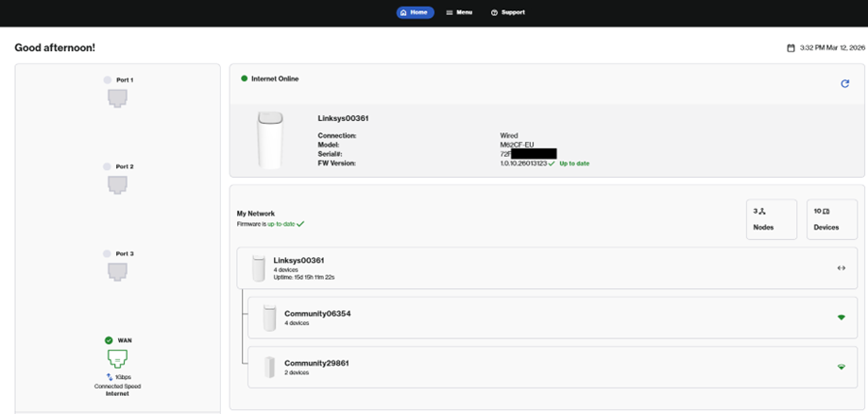The image size is (868, 414).
Task: Click the Linksys router image in device panel
Action: pyautogui.click(x=270, y=140)
